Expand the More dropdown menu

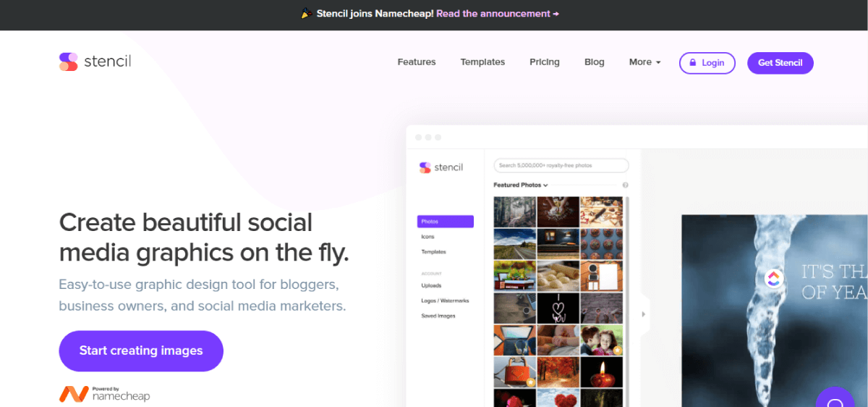[x=644, y=62]
